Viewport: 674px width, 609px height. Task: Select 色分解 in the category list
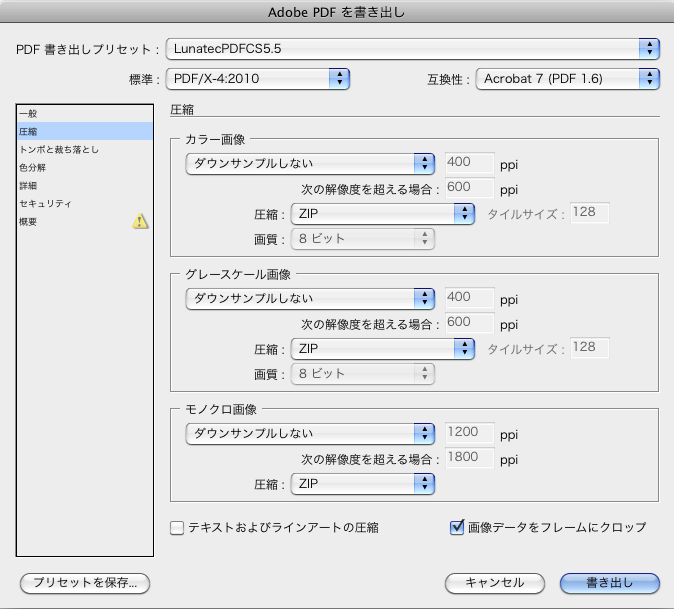[85, 167]
